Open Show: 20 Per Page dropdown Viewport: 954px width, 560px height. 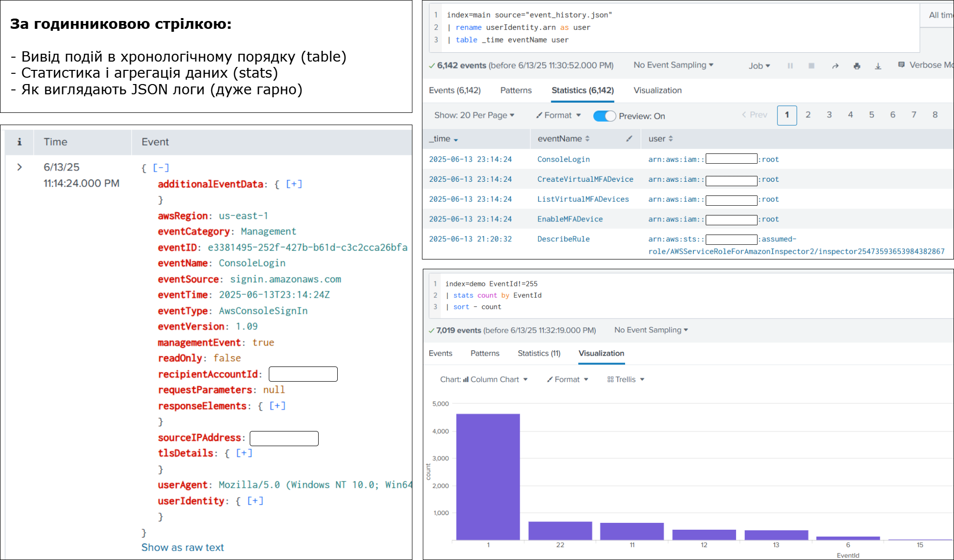tap(474, 115)
